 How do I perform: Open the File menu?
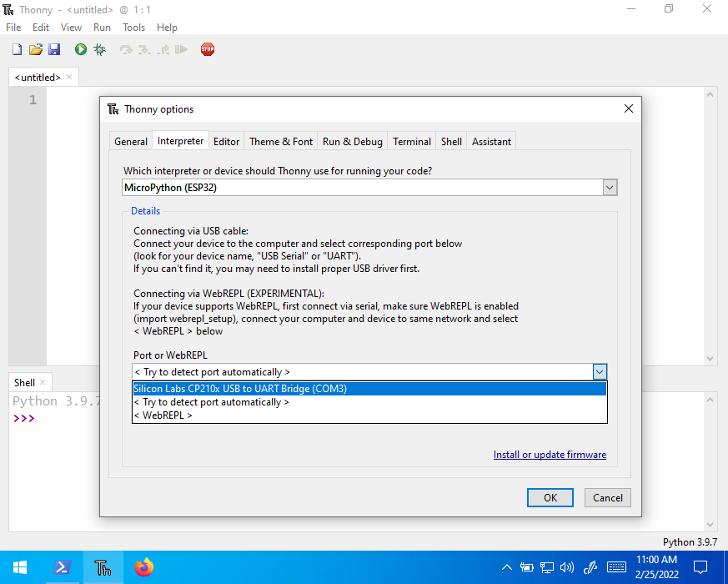[x=13, y=28]
